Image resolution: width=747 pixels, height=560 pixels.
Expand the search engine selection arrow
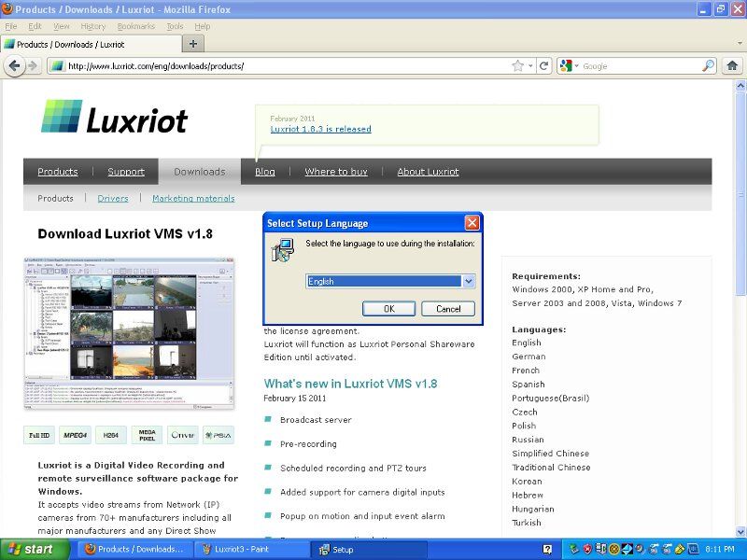click(x=578, y=66)
